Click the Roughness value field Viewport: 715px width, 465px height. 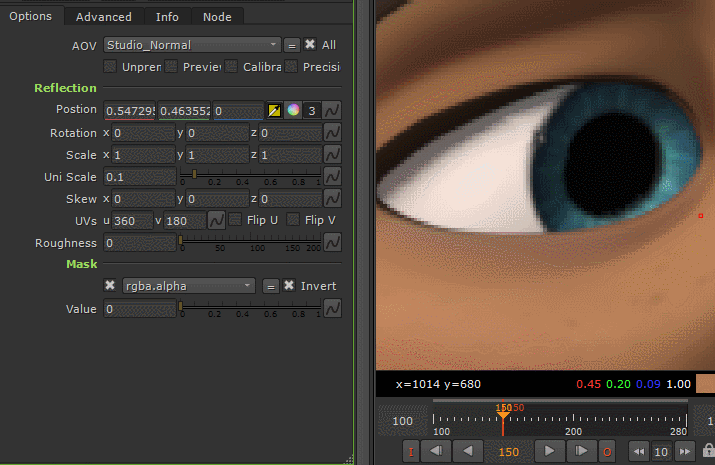[140, 243]
